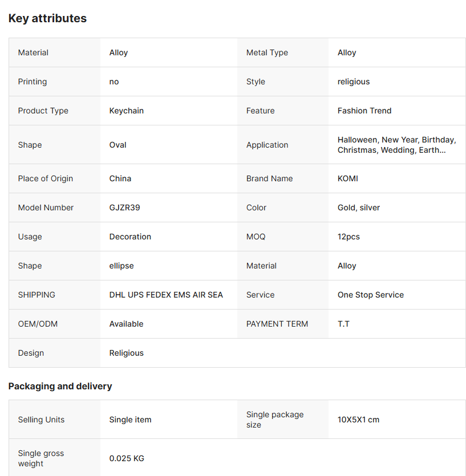The height and width of the screenshot is (476, 466).
Task: Click the Metal Type label
Action: [267, 52]
